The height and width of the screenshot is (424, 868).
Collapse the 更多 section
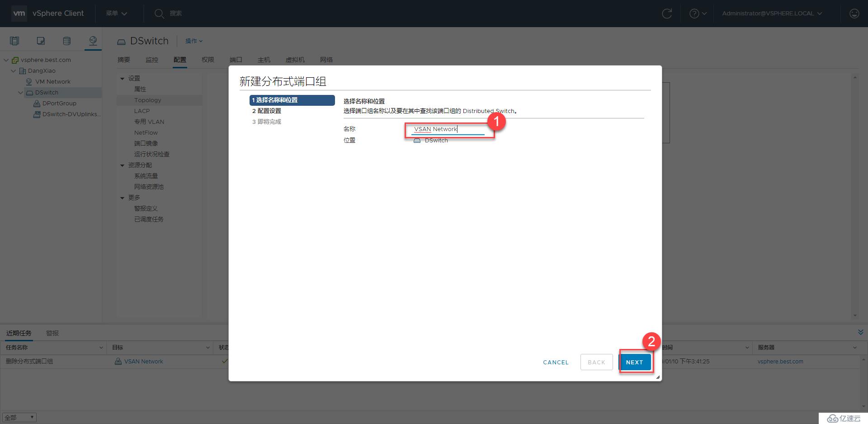122,198
